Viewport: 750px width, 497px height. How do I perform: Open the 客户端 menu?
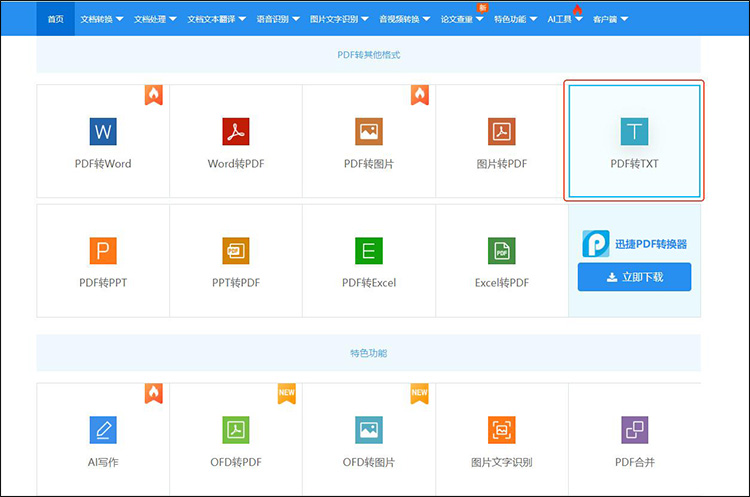click(610, 19)
